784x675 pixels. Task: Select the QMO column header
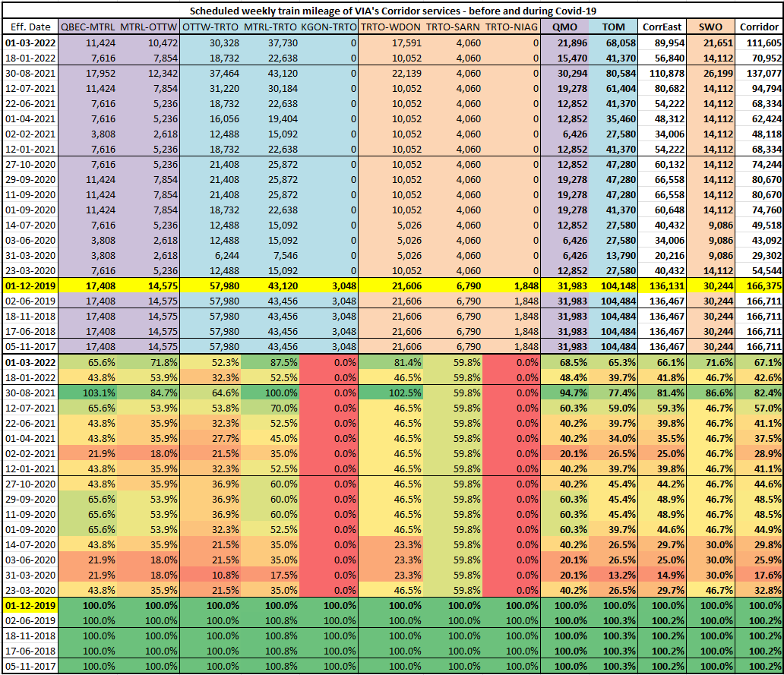click(564, 27)
